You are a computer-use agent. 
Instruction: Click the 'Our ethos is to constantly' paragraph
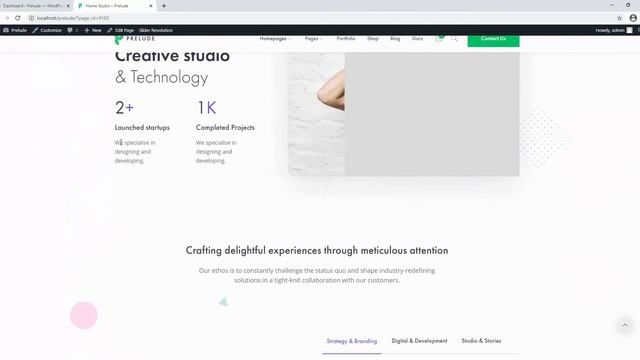[317, 276]
